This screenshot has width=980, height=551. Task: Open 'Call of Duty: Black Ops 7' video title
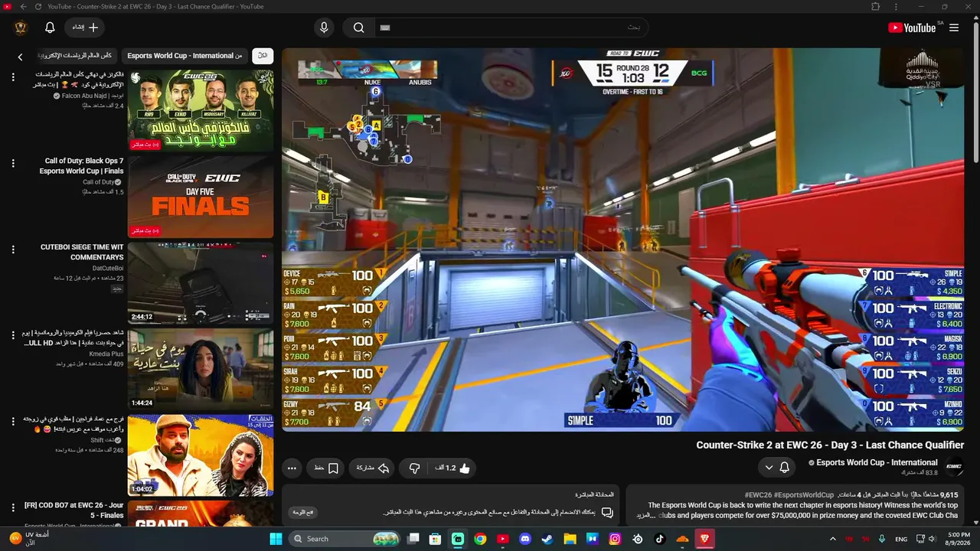pyautogui.click(x=81, y=166)
